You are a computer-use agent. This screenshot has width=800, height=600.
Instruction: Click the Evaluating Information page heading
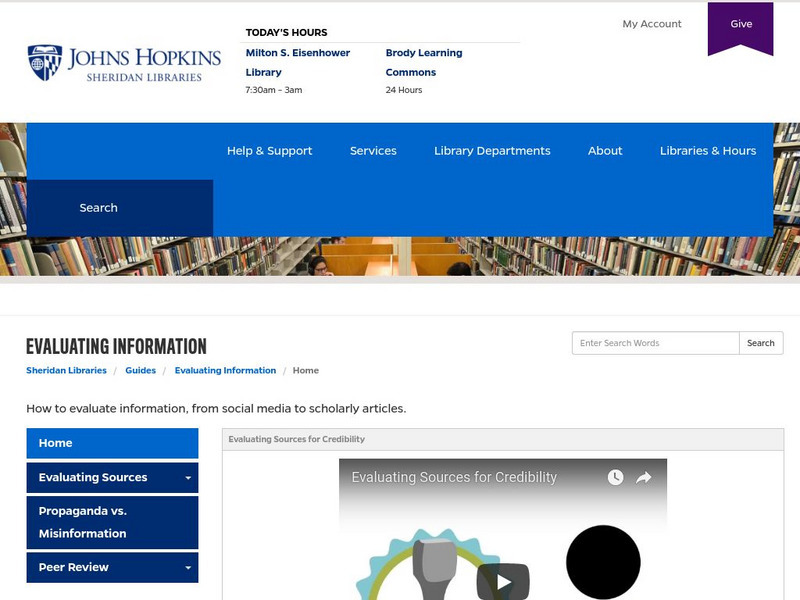116,346
